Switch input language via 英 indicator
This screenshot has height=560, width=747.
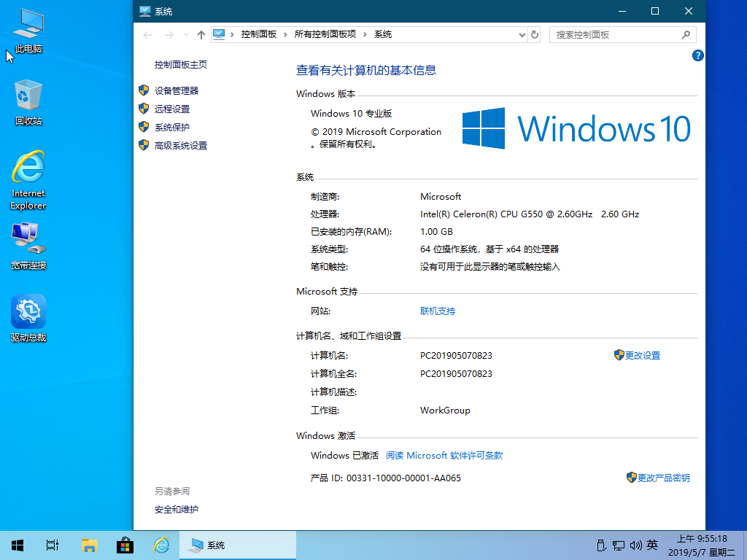[653, 545]
